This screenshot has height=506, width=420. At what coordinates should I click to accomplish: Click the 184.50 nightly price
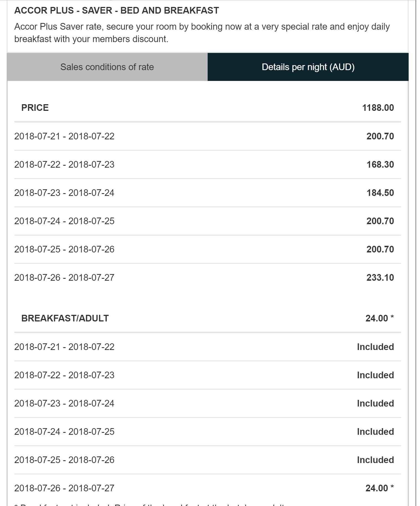pos(380,193)
